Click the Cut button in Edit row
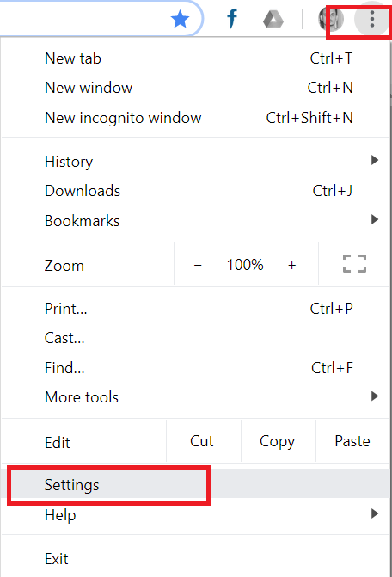Viewport: 392px width, 577px height. [x=202, y=441]
